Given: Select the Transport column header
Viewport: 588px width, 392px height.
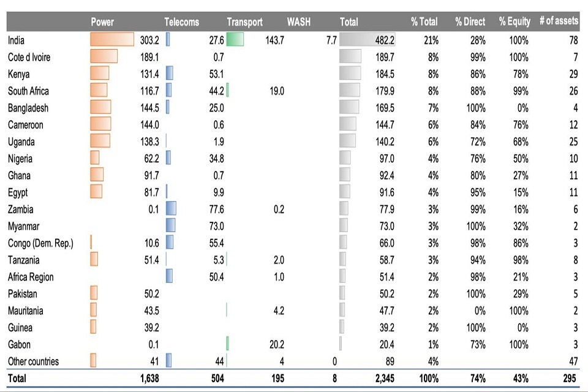Looking at the screenshot, I should tap(244, 22).
